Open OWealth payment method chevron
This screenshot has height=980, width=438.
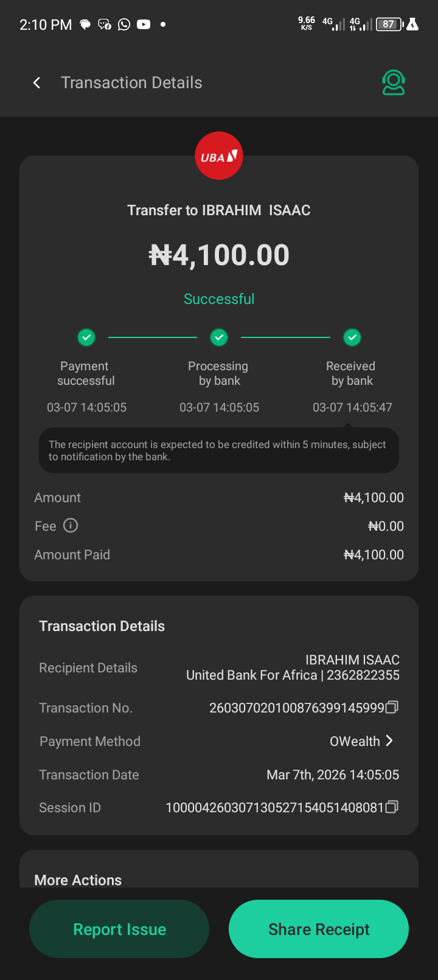389,740
